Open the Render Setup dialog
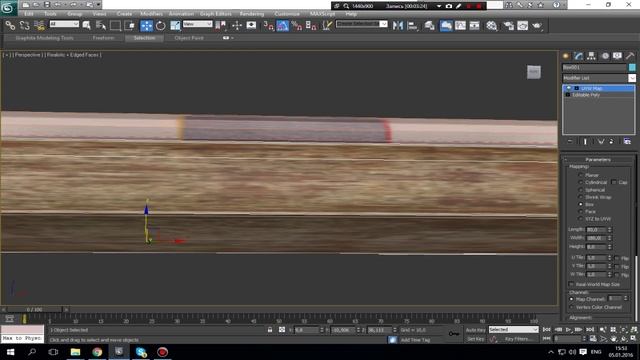 click(508, 26)
